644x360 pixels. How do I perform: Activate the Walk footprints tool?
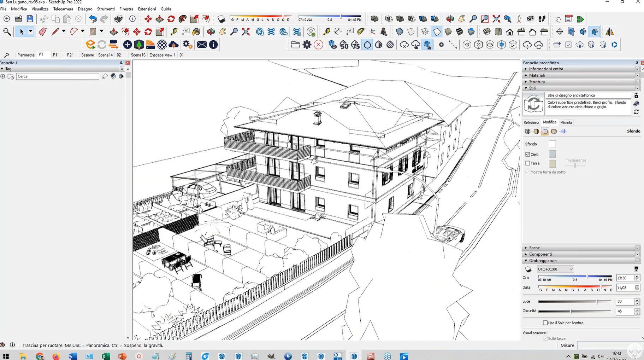point(542,19)
